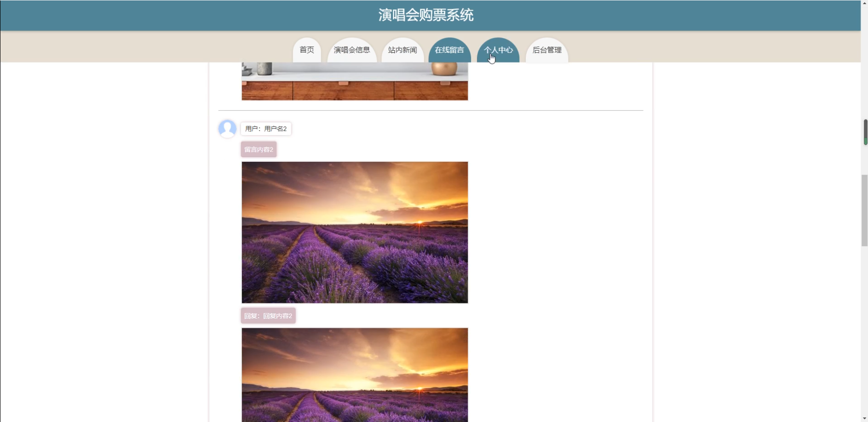Open the lavender image under 回复内容2
Viewport: 868px width, 422px height.
tap(355, 375)
